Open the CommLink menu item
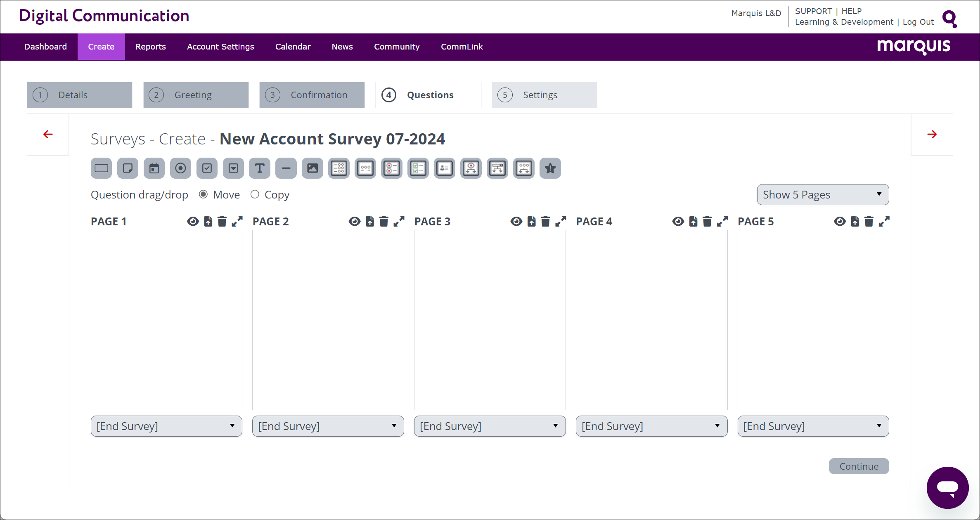The image size is (980, 520). [462, 47]
